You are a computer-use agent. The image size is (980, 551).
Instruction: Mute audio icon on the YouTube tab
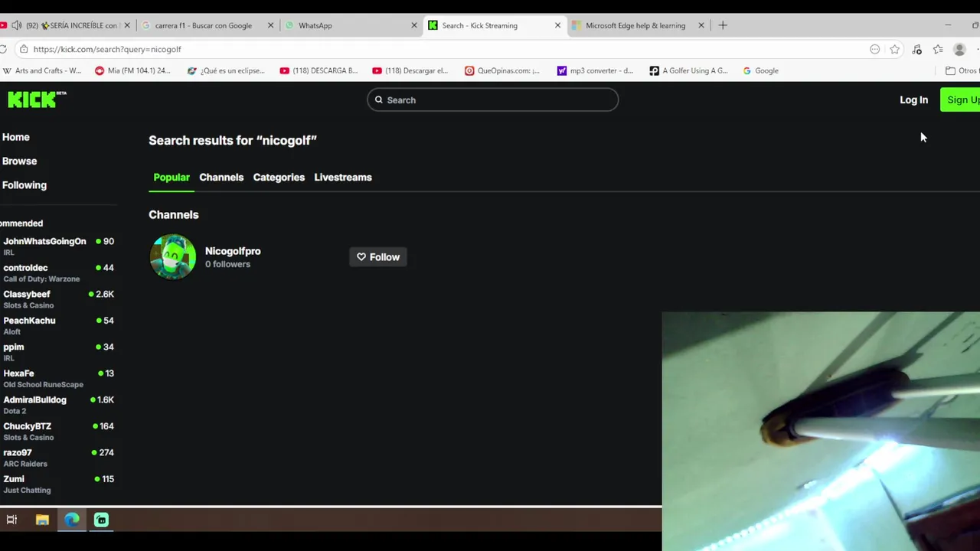(16, 25)
